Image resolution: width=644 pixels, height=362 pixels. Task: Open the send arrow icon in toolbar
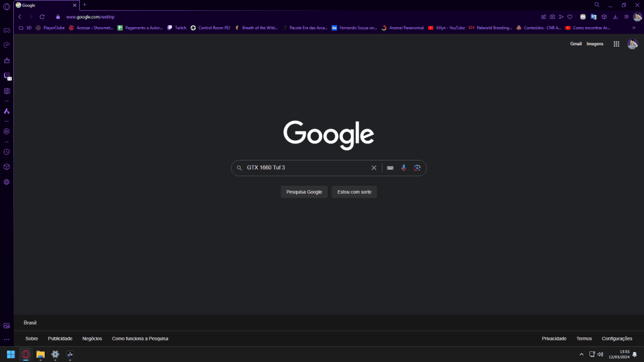tap(561, 17)
